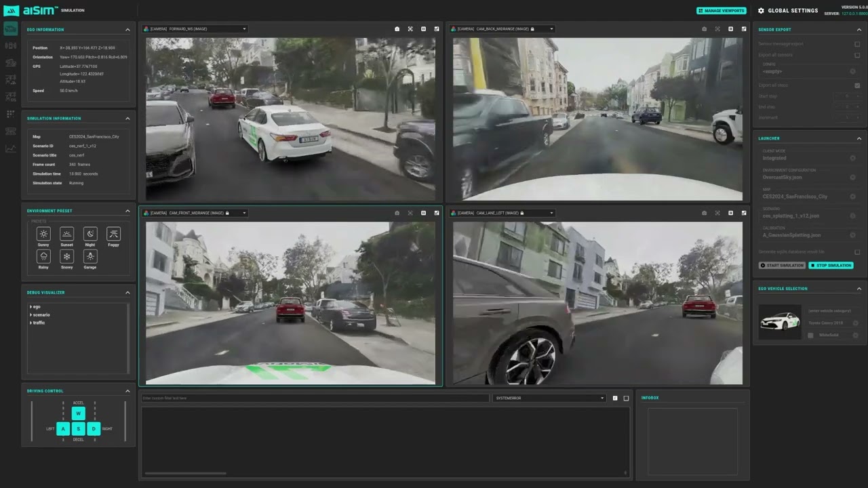Select the Rainy environment preset

tap(43, 256)
